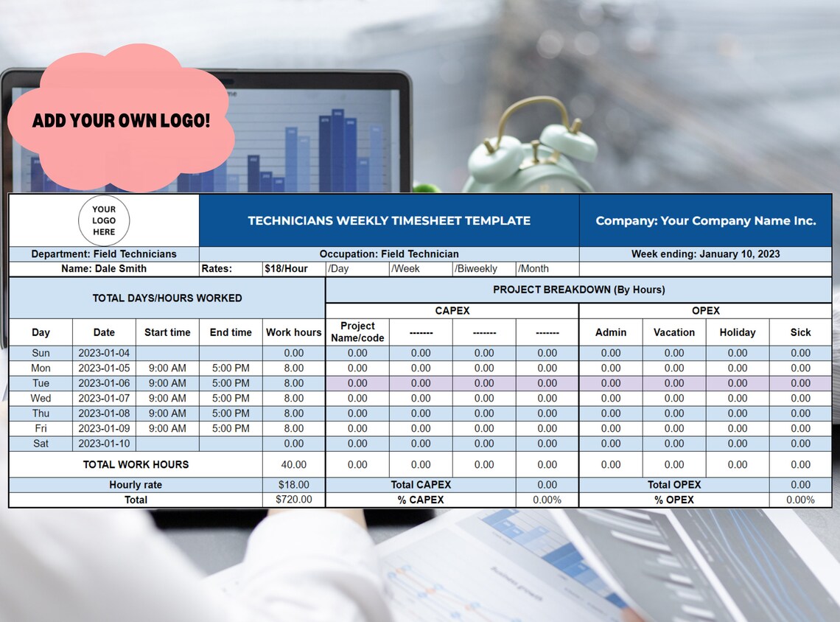Click the % CAPEX 0.00% cell
The height and width of the screenshot is (622, 840).
(x=547, y=499)
